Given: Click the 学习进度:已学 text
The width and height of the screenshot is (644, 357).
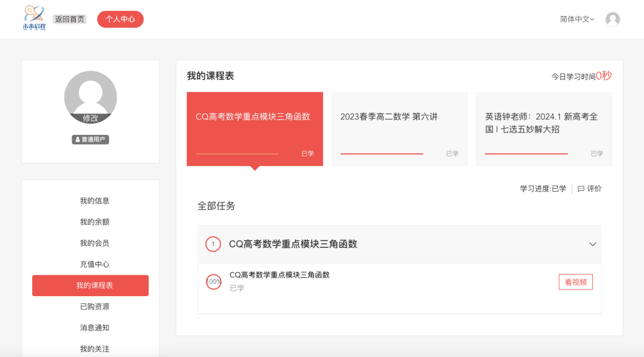Looking at the screenshot, I should [543, 189].
